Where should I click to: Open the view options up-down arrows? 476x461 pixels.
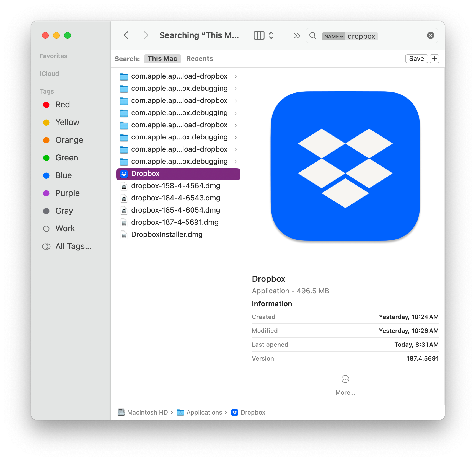coord(271,35)
